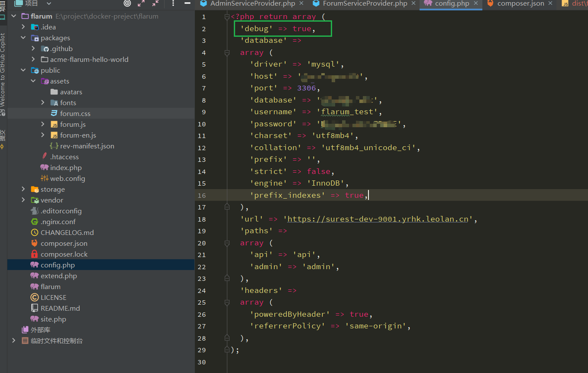
Task: Open the surest-dev-9001 URL link
Action: pos(378,219)
